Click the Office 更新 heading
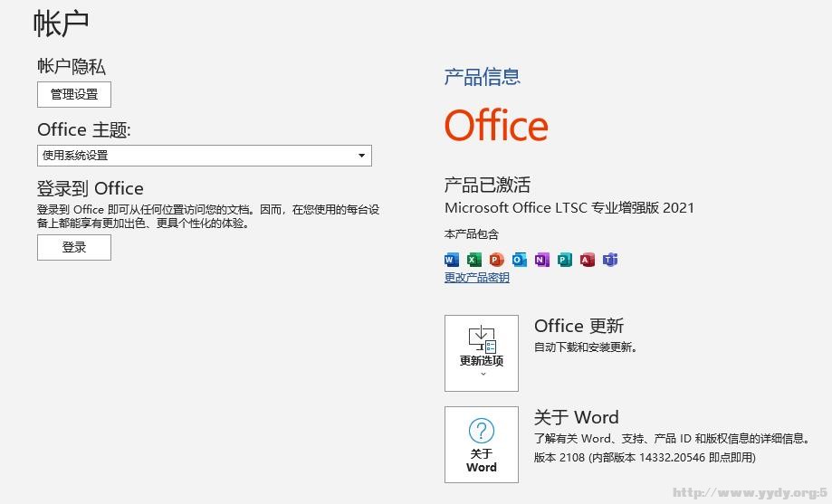 click(x=579, y=326)
